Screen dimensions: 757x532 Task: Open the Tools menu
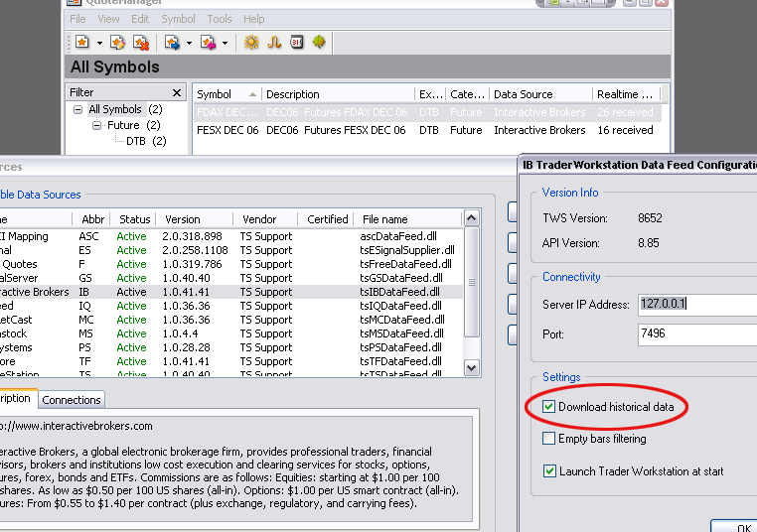220,19
